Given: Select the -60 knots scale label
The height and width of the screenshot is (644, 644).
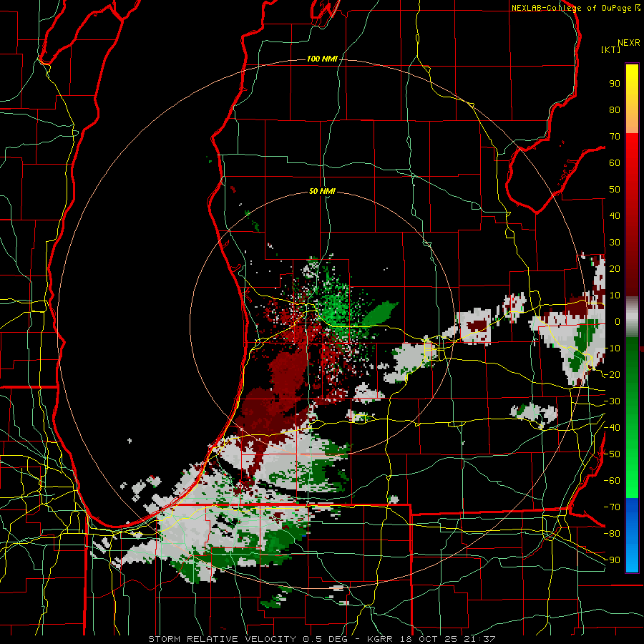Looking at the screenshot, I should (x=612, y=481).
